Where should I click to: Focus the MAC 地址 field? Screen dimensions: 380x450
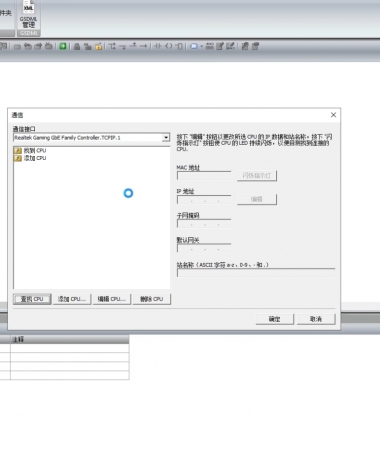point(204,176)
